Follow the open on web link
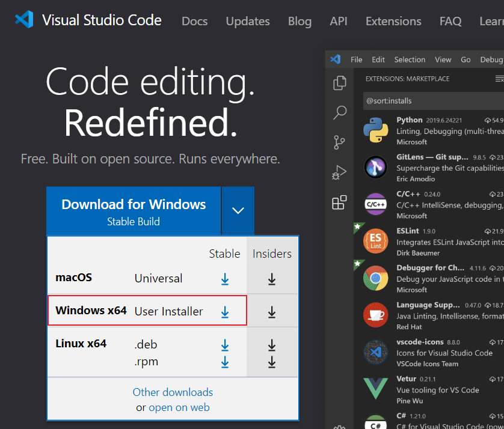504x429 pixels. point(179,407)
